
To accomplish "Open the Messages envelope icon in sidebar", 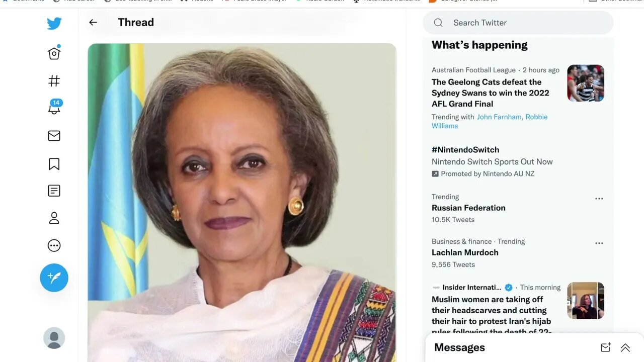I will (54, 136).
